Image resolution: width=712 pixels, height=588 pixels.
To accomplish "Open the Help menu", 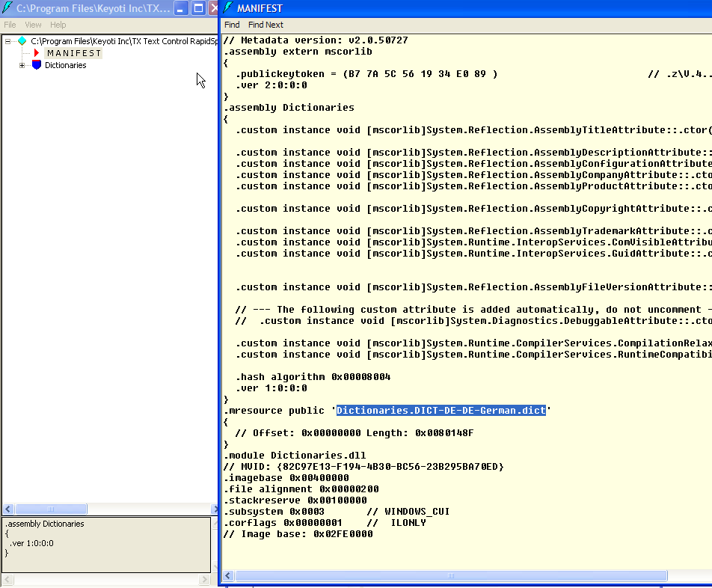I will [58, 24].
